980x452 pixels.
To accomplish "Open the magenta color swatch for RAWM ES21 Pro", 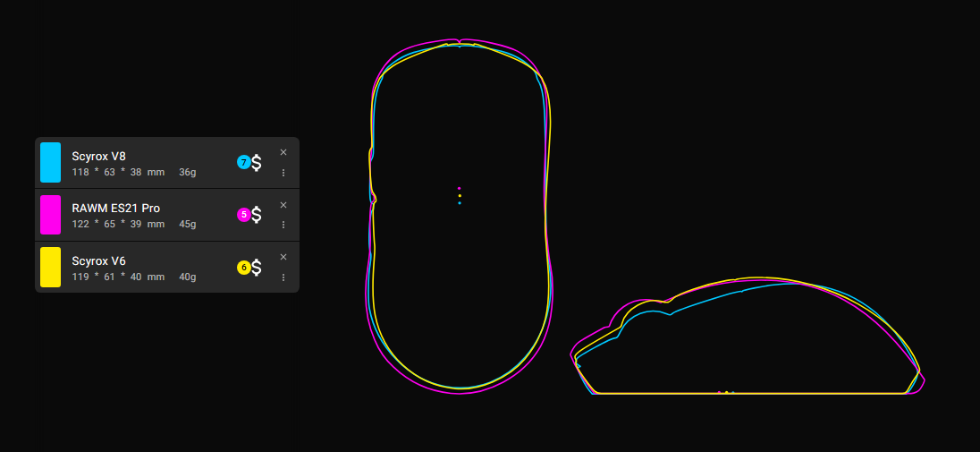I will 51,215.
